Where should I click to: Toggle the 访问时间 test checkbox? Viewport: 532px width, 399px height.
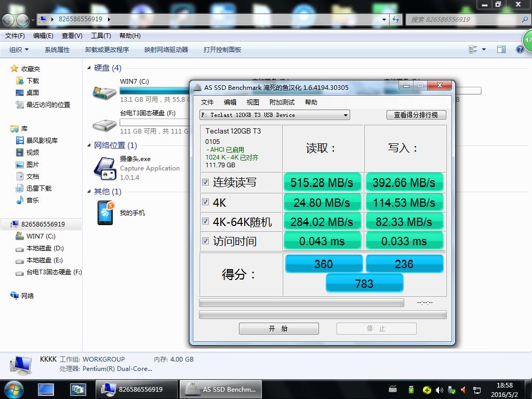point(205,241)
